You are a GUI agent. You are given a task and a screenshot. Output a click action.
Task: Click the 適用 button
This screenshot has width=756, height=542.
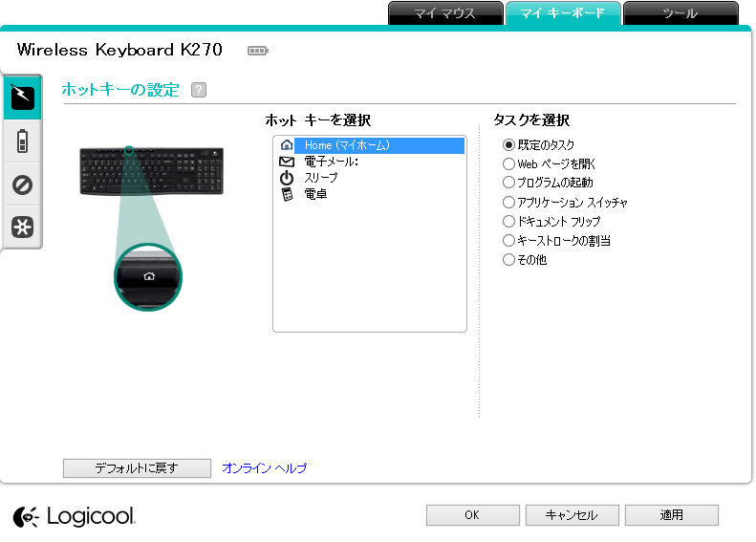point(672,515)
